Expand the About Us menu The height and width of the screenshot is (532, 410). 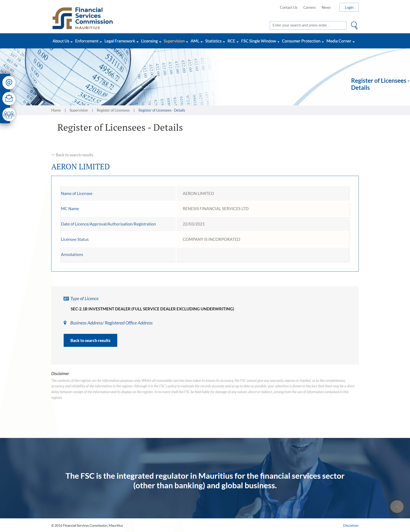(62, 41)
